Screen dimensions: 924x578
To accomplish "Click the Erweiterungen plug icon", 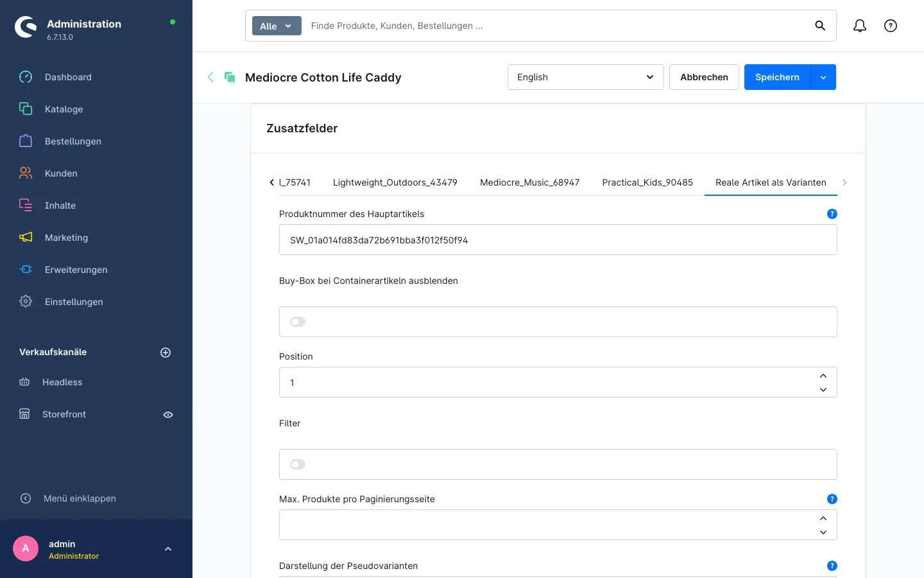I will 26,270.
